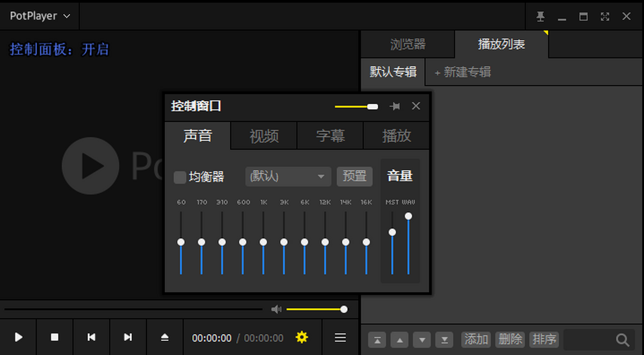
Task: Click the 3K equalizer slider
Action: click(284, 242)
